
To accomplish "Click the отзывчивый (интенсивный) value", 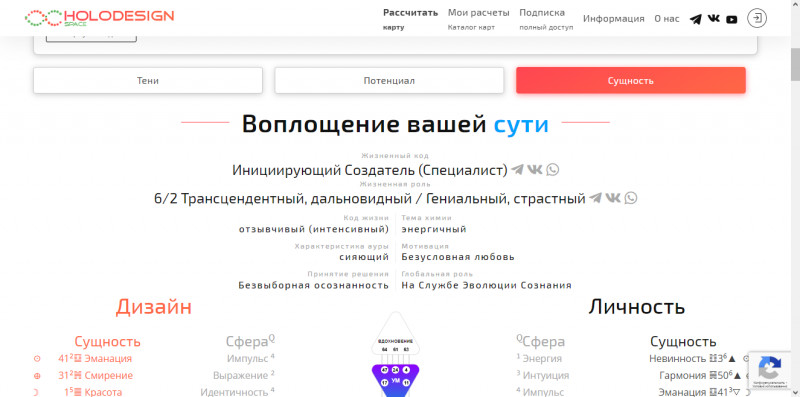I will click(x=314, y=229).
